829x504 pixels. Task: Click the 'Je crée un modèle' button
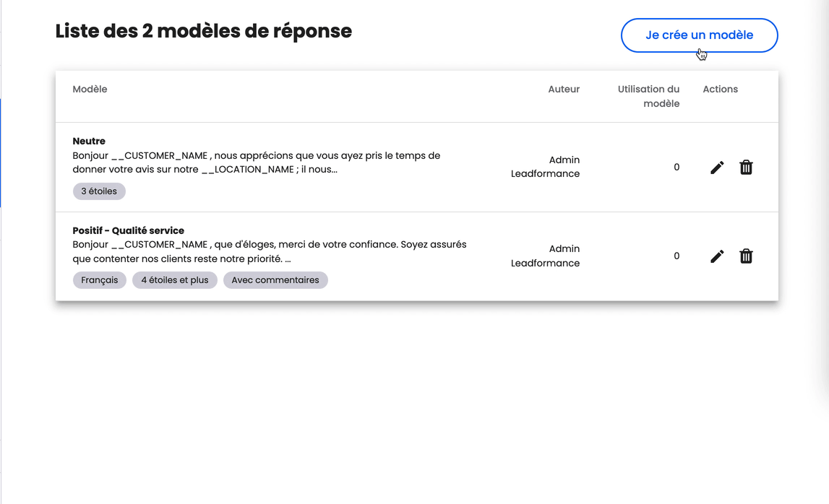click(699, 35)
